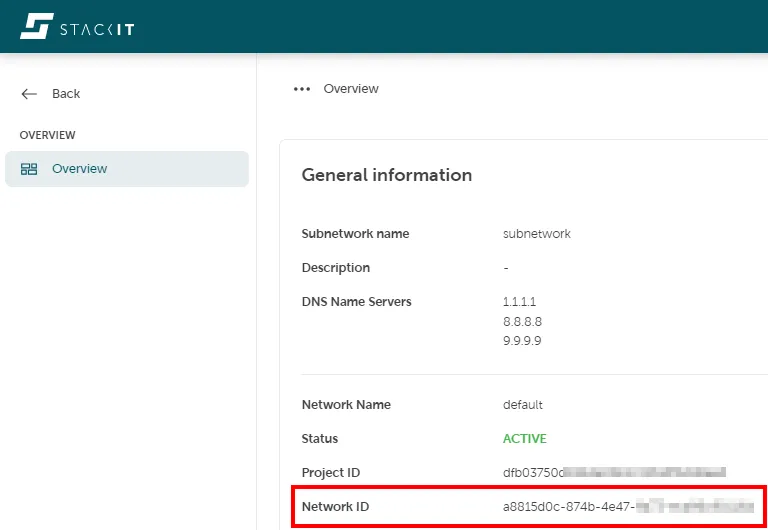Click the OVERVIEW section header in sidebar
This screenshot has width=768, height=530.
48,135
